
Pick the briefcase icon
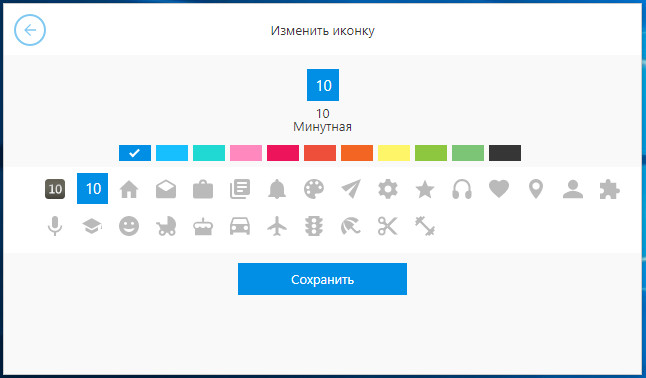tap(203, 190)
